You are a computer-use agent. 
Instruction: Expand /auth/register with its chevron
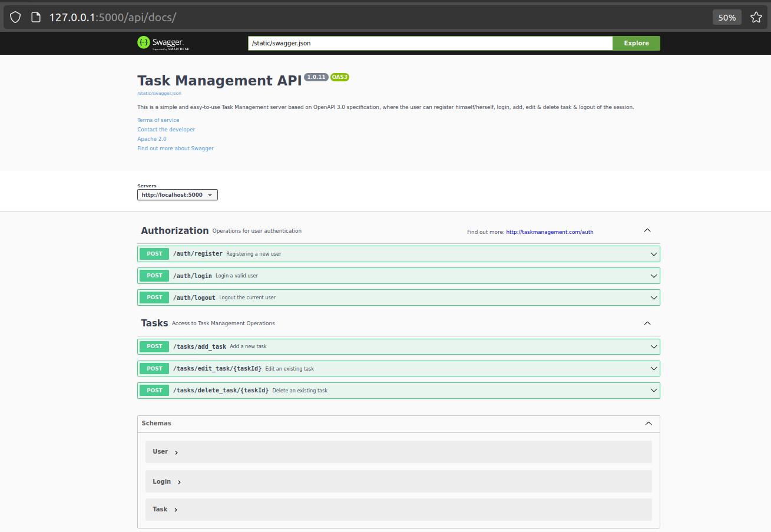click(654, 254)
